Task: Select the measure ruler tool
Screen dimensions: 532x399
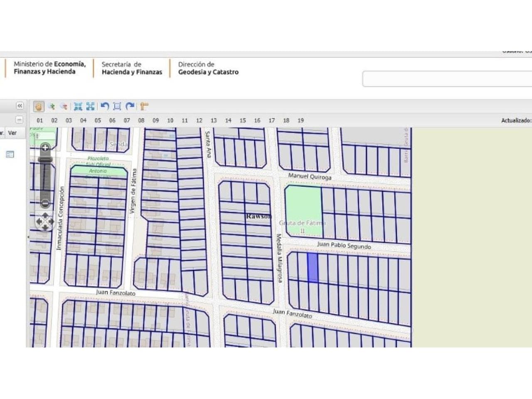Action: [144, 106]
